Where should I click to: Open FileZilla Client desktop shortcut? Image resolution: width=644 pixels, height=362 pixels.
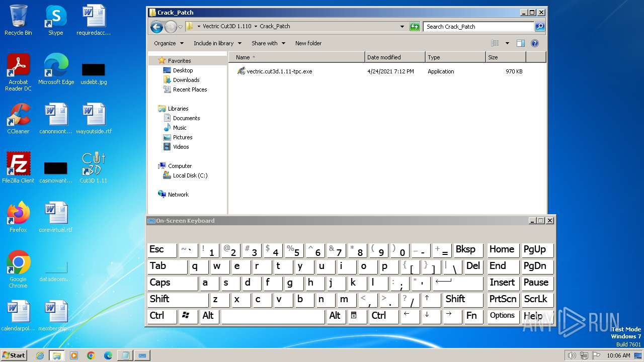(x=18, y=168)
